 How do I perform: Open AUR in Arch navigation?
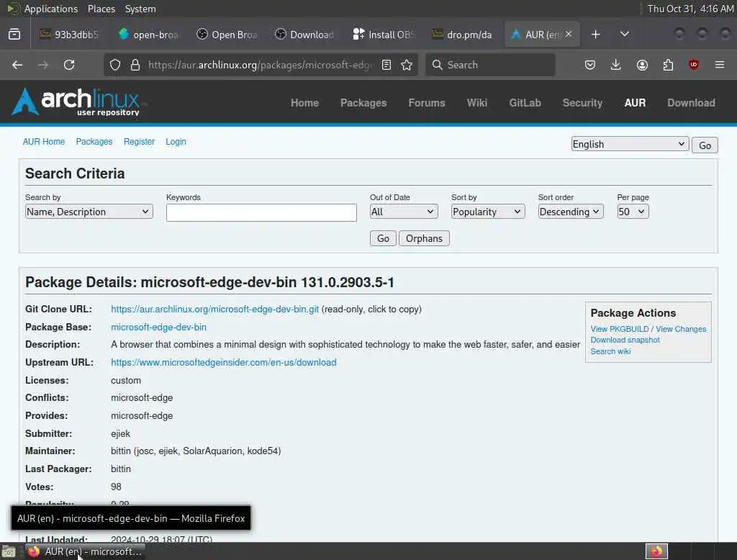pos(635,103)
